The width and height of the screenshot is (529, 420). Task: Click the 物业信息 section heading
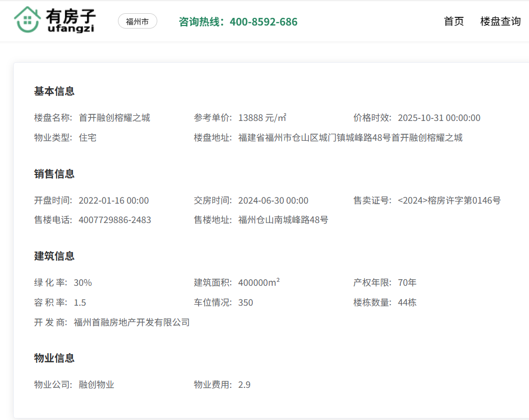54,358
